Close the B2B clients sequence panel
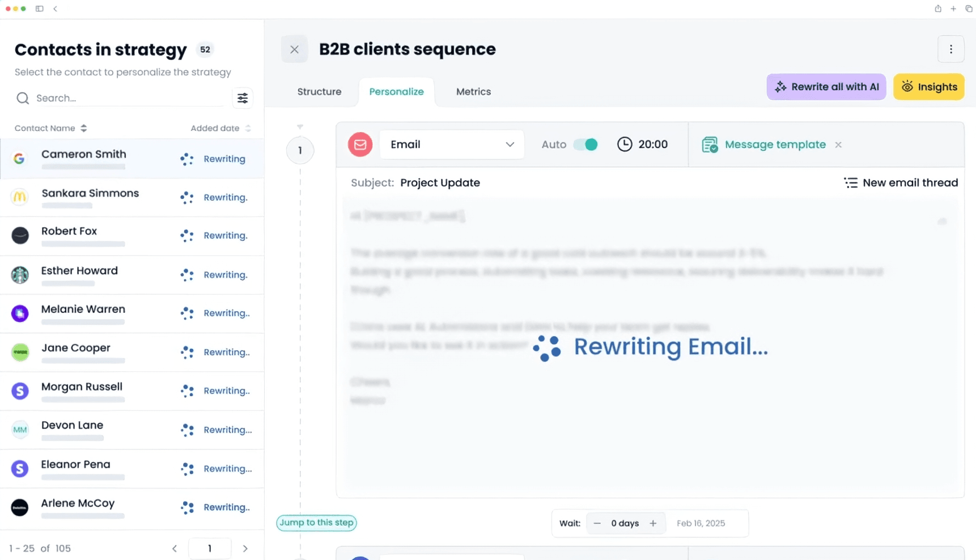The height and width of the screenshot is (560, 976). point(294,49)
